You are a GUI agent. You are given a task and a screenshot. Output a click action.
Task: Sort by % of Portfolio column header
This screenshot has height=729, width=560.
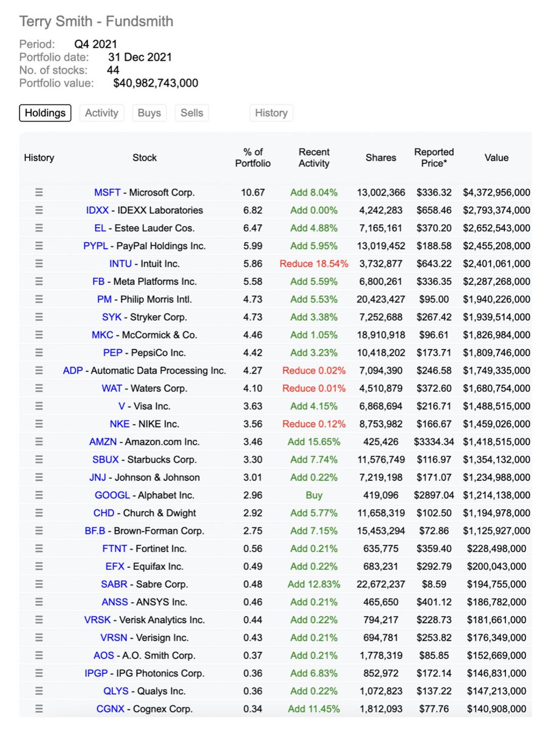point(253,158)
